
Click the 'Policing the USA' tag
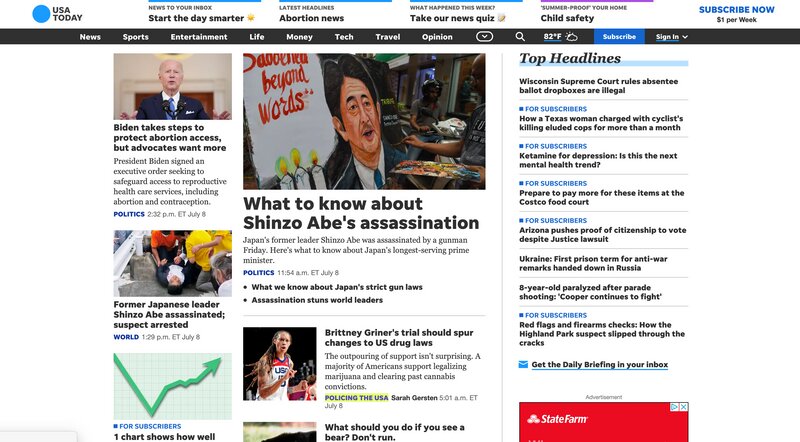[356, 398]
